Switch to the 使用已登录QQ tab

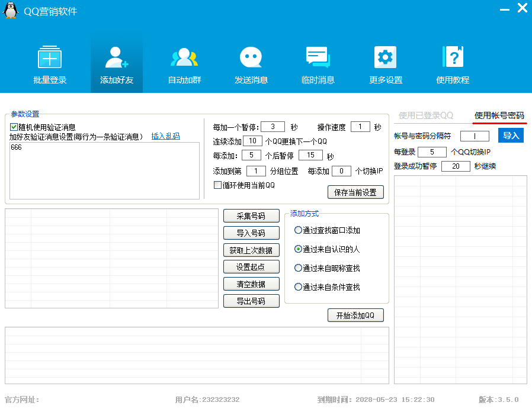[x=426, y=115]
